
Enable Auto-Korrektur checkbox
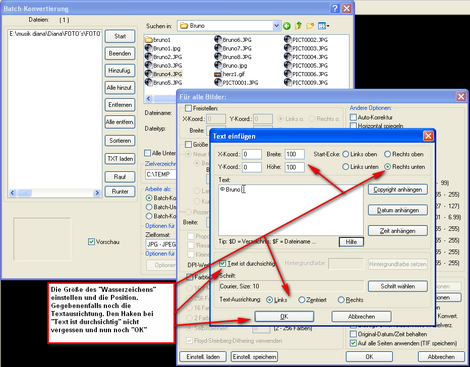point(353,117)
